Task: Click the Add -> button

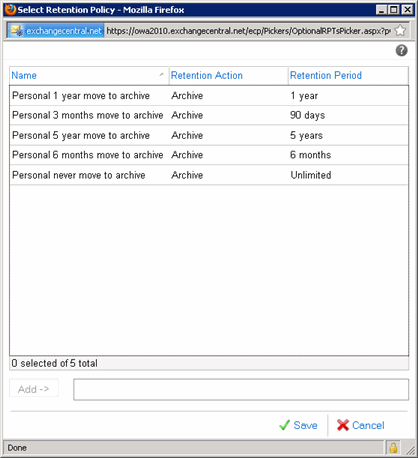Action: [x=34, y=389]
